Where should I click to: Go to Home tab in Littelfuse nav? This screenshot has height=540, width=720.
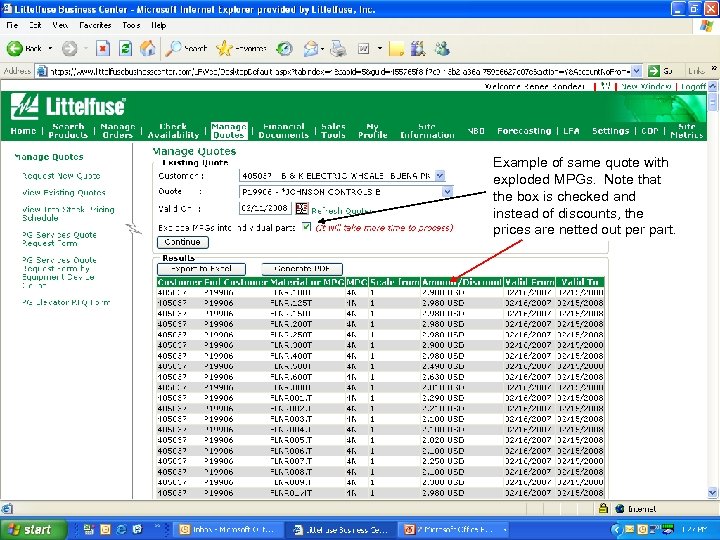pos(23,131)
